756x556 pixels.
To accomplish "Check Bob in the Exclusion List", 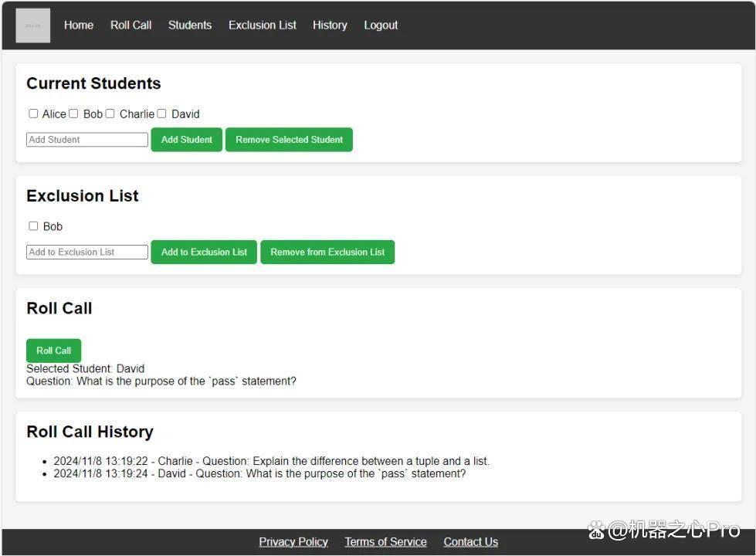I will (x=33, y=226).
